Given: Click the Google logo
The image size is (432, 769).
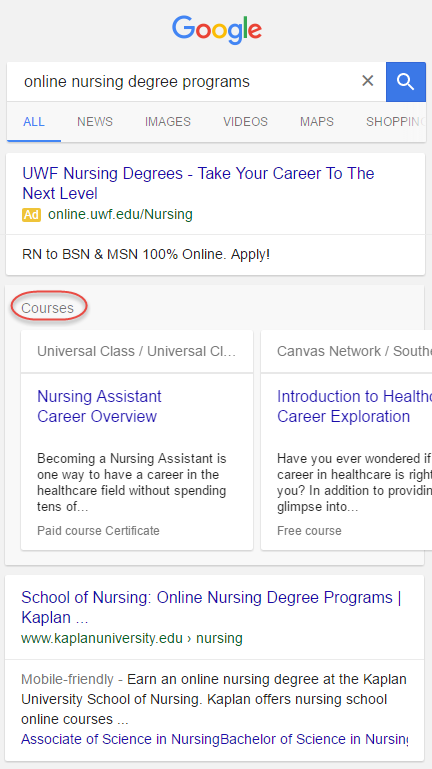Looking at the screenshot, I should pyautogui.click(x=216, y=30).
